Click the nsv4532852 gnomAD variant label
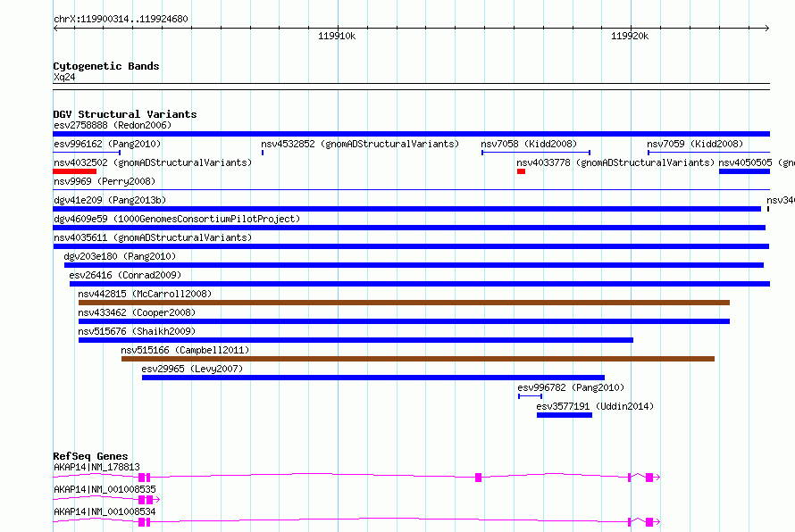Image resolution: width=795 pixels, height=532 pixels. coord(360,144)
